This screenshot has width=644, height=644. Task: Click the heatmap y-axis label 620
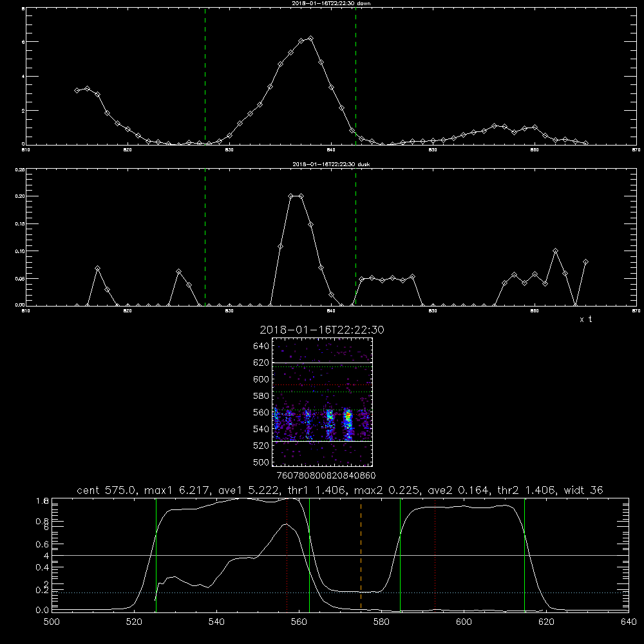point(261,363)
